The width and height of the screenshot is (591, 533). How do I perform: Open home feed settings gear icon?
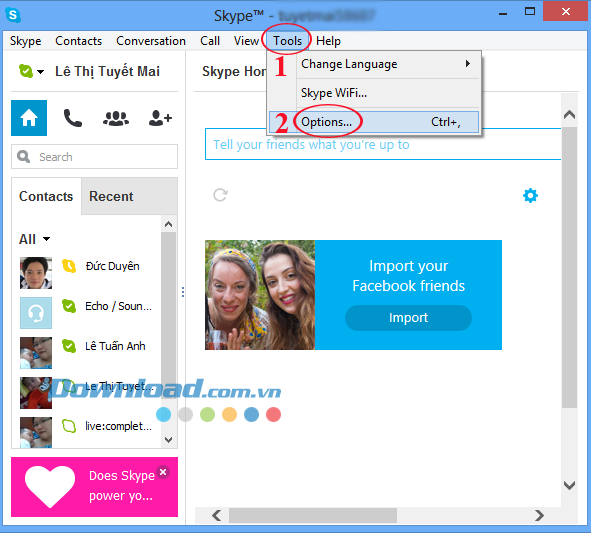coord(530,196)
